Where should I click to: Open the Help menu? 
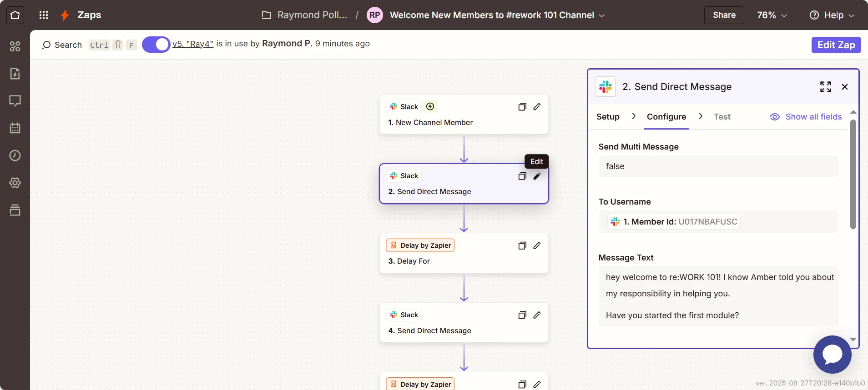[832, 15]
